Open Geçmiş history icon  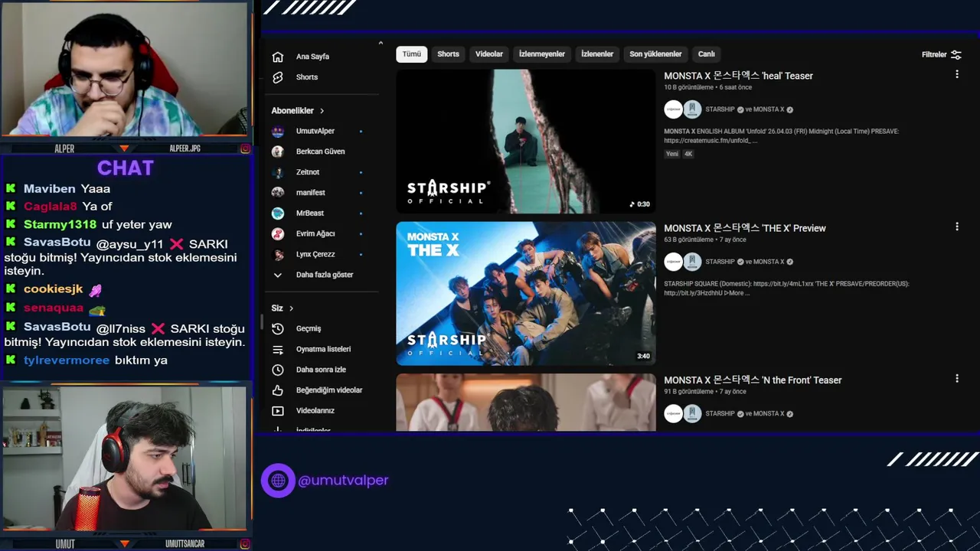[278, 328]
